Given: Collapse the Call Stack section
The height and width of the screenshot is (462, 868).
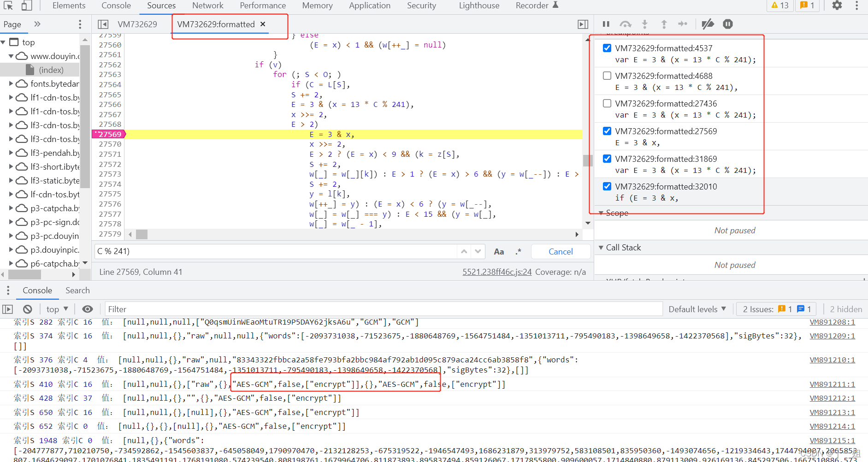Looking at the screenshot, I should [x=601, y=248].
